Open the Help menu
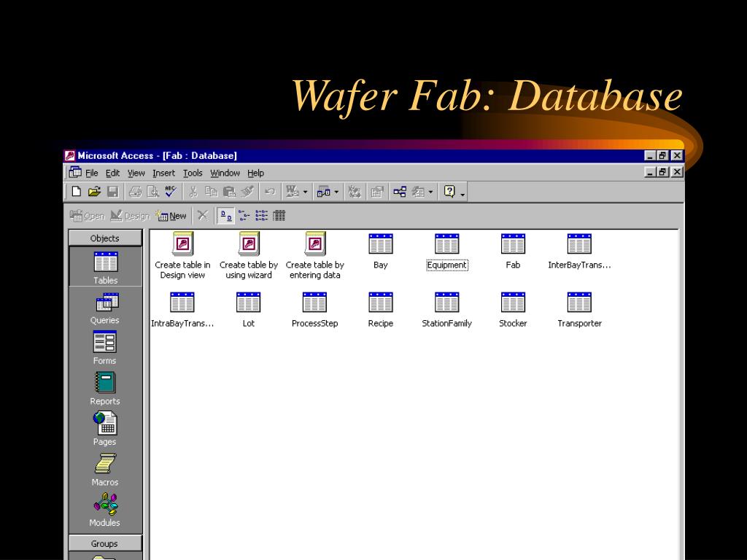 (x=255, y=173)
